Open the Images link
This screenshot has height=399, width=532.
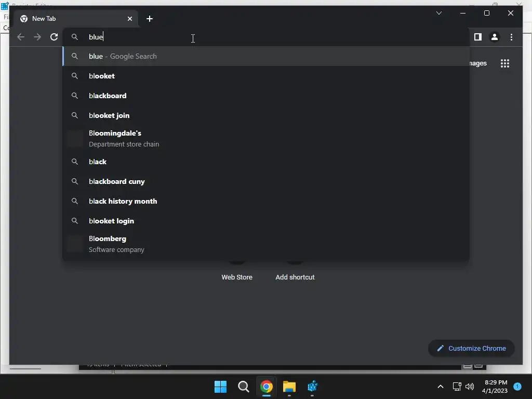point(478,63)
